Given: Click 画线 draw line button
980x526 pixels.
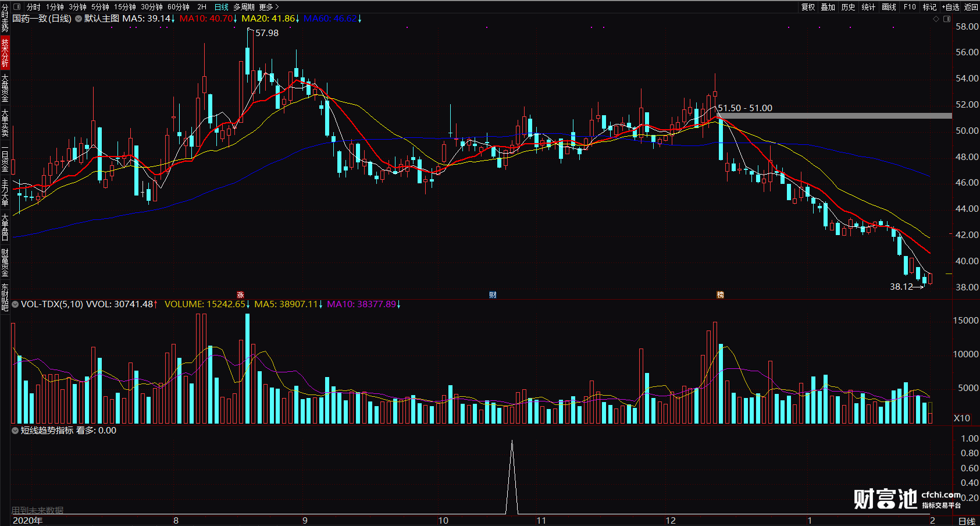Looking at the screenshot, I should tap(889, 7).
